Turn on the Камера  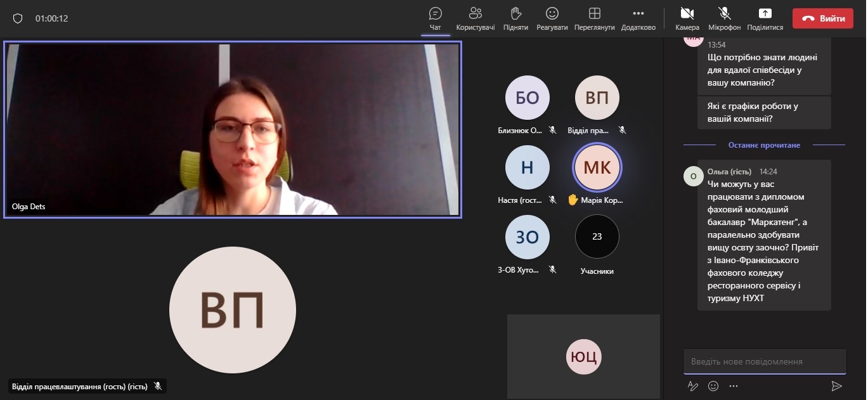(x=687, y=19)
